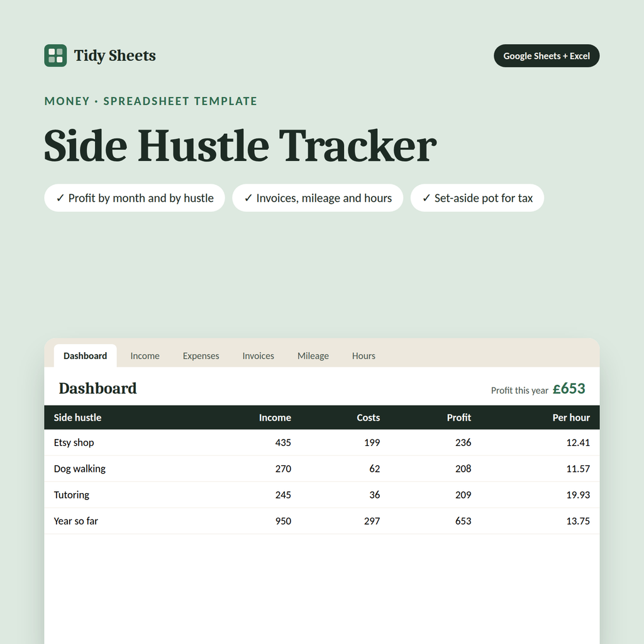Viewport: 644px width, 644px height.
Task: Click Tutoring costs cell 36
Action: click(x=375, y=495)
